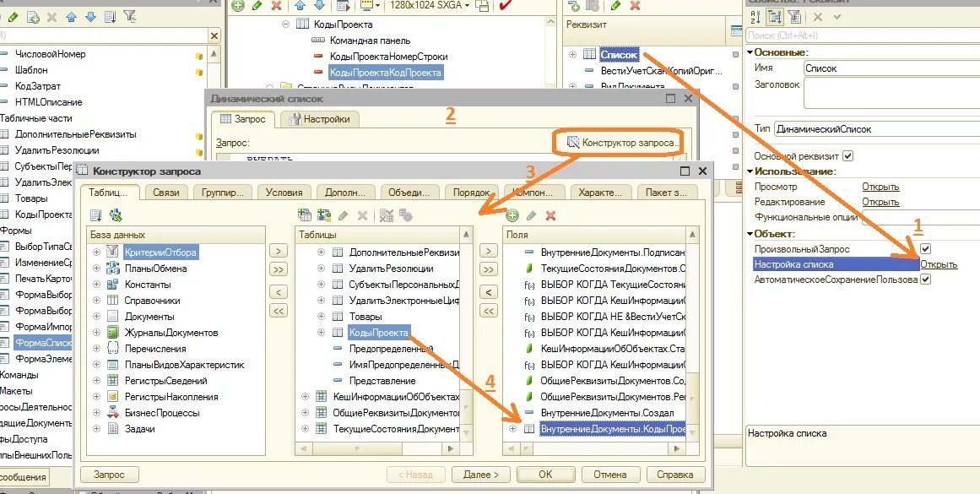Expand the КешИнформацииОбОбъектах table

(x=305, y=396)
